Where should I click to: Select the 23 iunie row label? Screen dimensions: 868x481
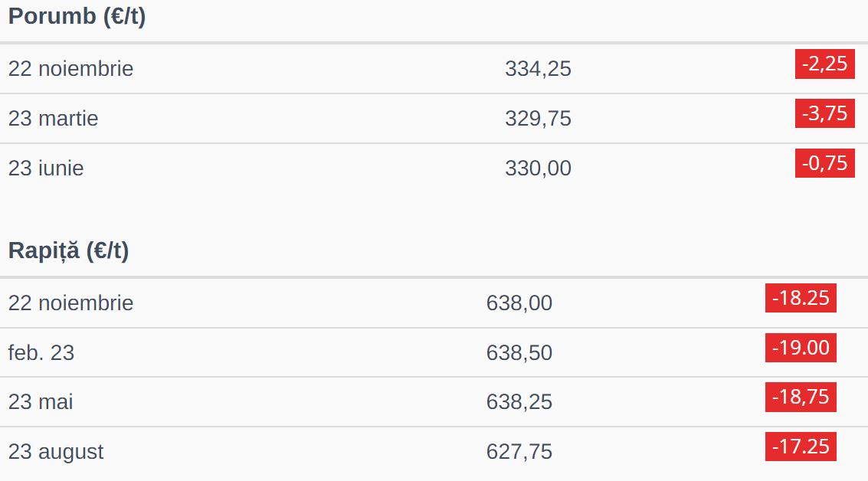click(46, 169)
